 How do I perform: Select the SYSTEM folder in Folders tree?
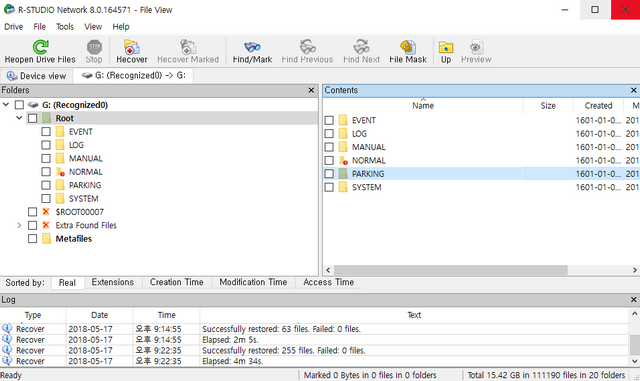(84, 199)
